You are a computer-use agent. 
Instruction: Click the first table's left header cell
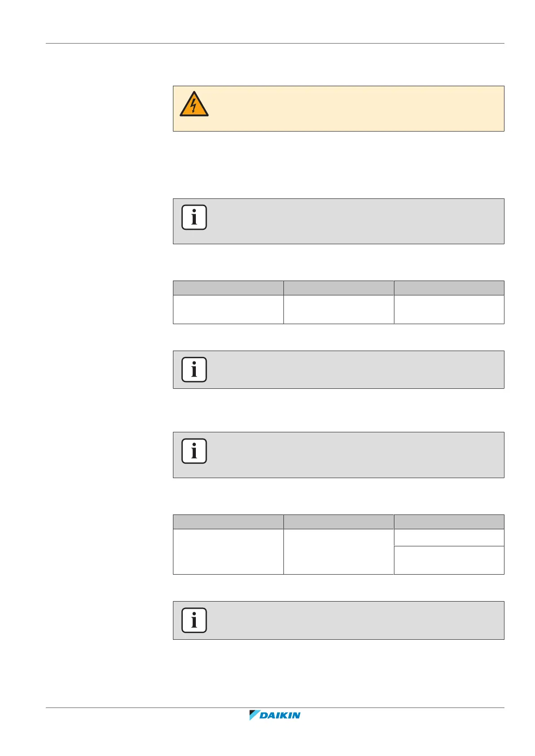click(x=228, y=288)
